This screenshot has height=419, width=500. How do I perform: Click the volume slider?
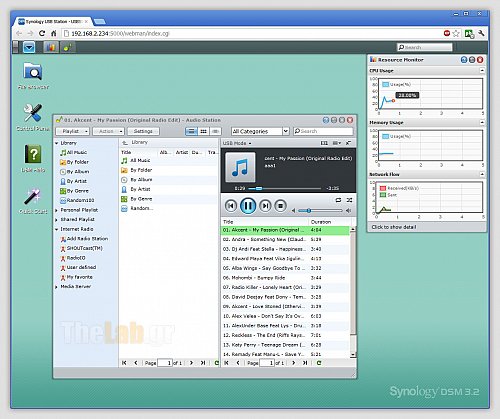[x=320, y=211]
